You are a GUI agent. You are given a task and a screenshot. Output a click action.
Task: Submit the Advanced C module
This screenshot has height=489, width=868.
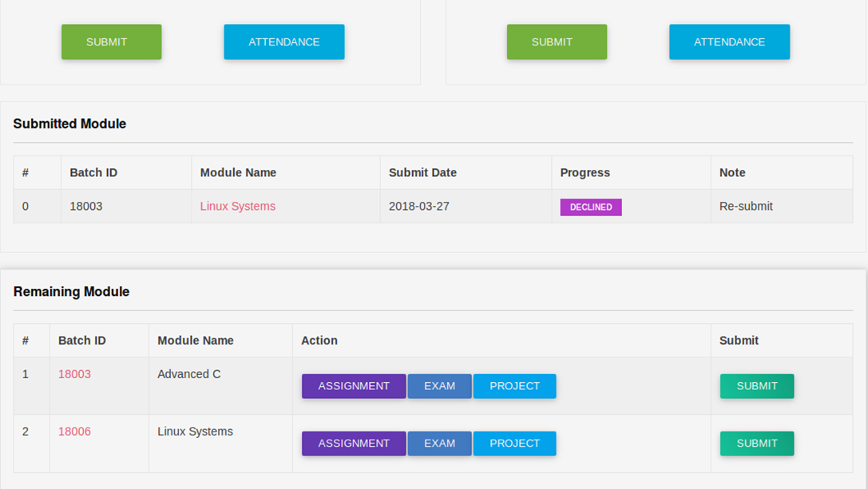756,386
